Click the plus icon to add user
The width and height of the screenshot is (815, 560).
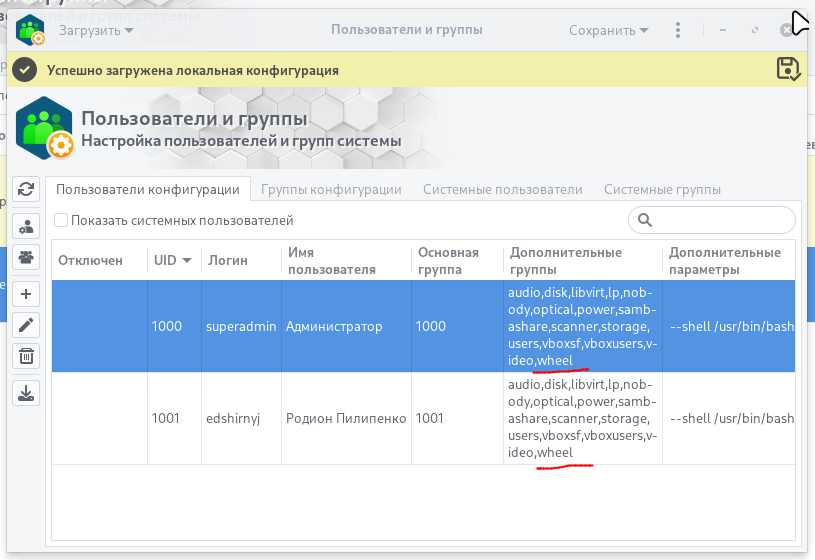27,293
